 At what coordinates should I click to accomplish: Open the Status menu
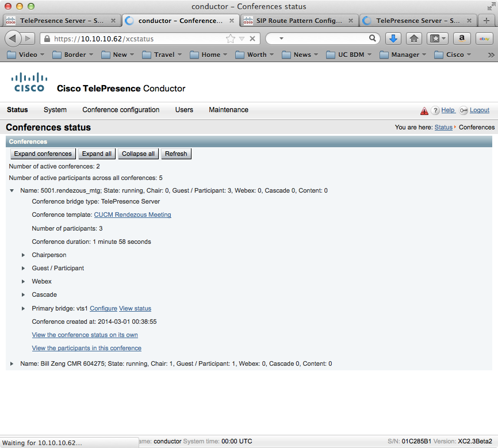click(17, 110)
